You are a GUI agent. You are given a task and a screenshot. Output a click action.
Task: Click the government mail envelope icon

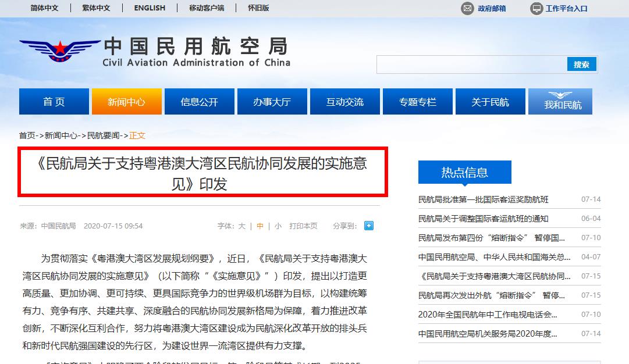pos(467,8)
